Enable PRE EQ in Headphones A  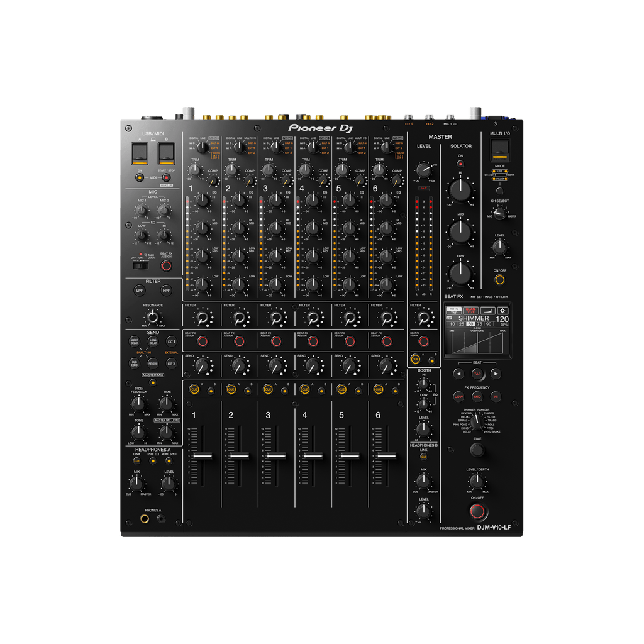click(x=153, y=461)
